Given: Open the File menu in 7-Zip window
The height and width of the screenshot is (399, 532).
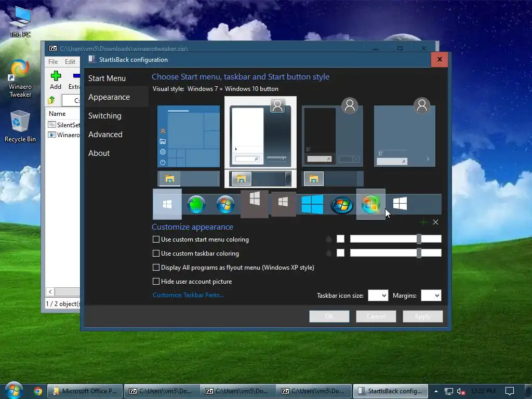Looking at the screenshot, I should coord(53,62).
